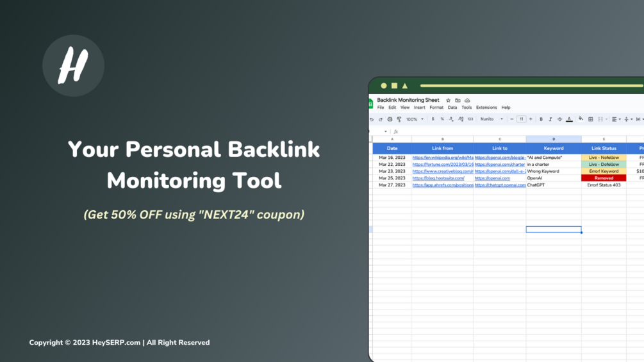644x362 pixels.
Task: Open the fill color bucket
Action: [581, 119]
